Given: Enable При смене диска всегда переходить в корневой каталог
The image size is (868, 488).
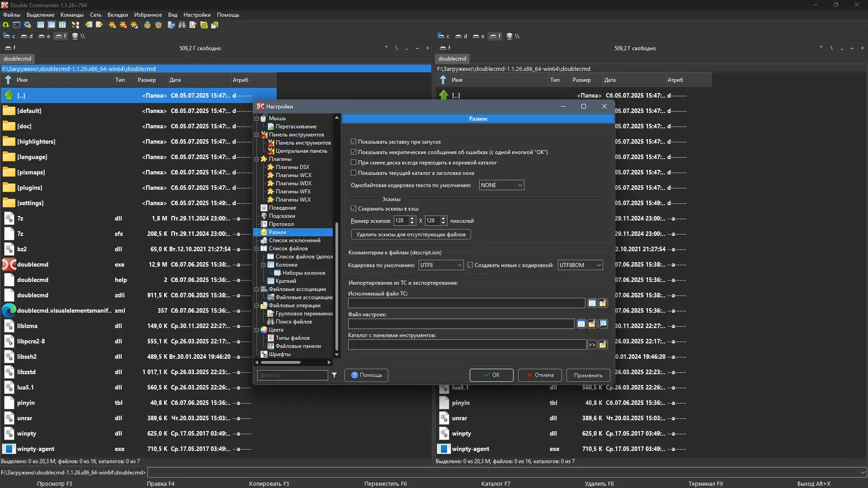Looking at the screenshot, I should coord(354,163).
